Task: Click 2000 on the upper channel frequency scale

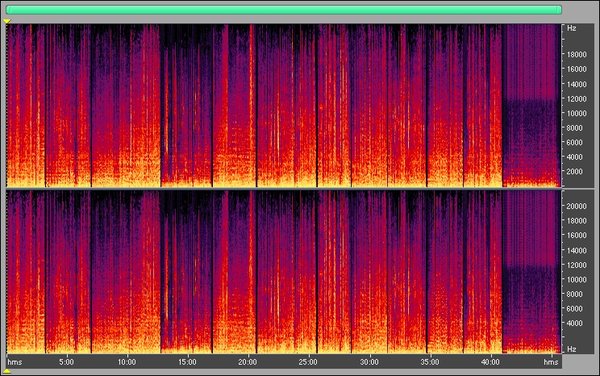Action: point(575,171)
